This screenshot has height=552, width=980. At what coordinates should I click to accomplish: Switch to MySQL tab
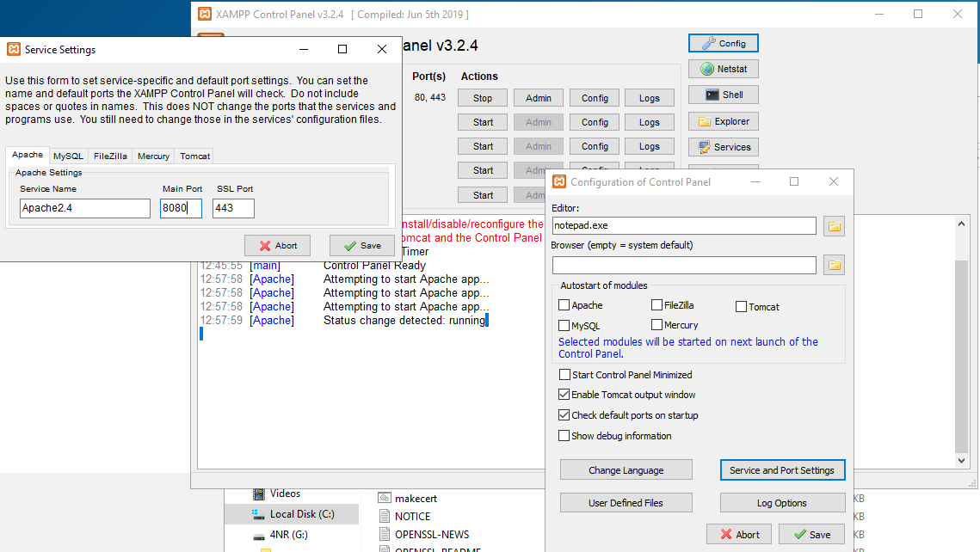[68, 156]
